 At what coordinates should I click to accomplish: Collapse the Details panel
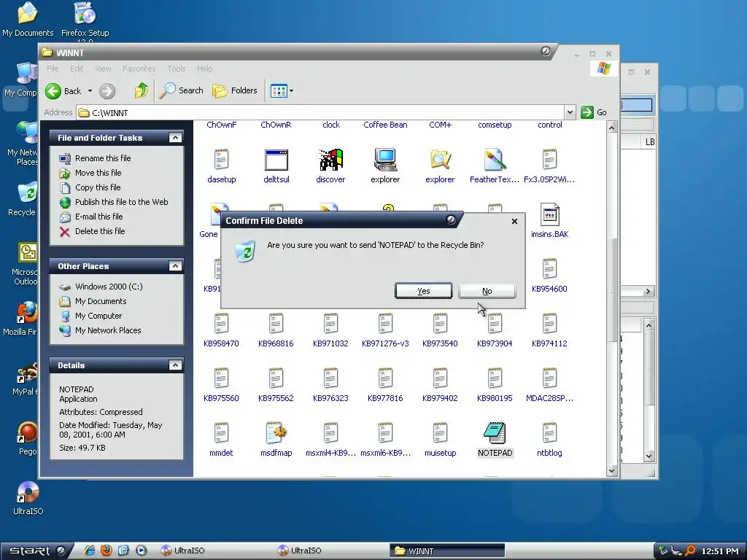175,365
